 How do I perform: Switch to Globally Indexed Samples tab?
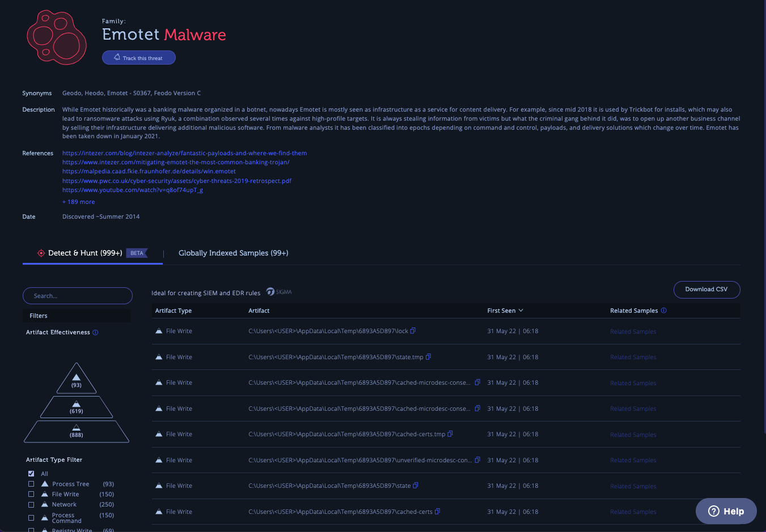point(233,253)
